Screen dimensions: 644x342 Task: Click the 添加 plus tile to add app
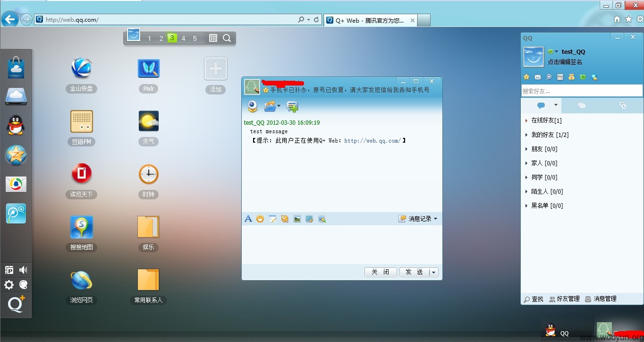[x=216, y=68]
